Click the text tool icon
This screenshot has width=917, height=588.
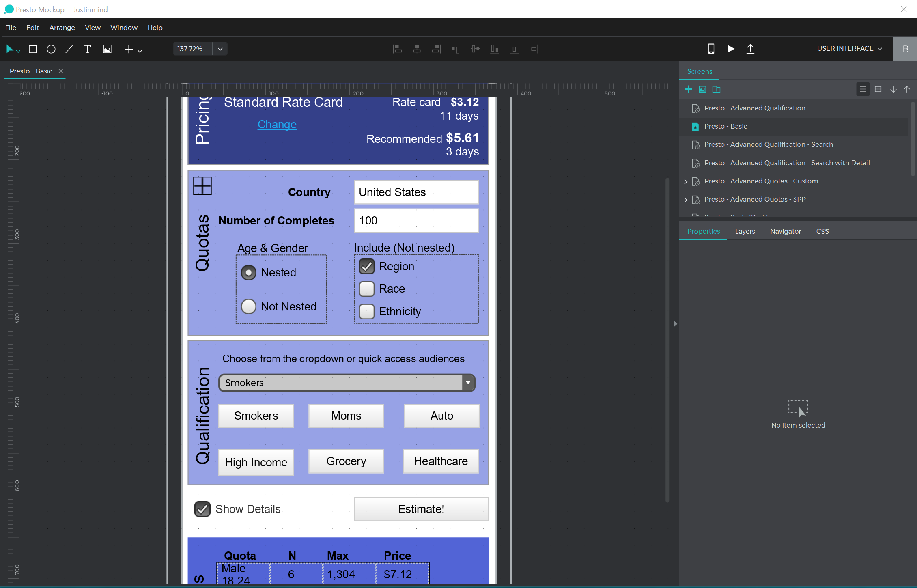click(88, 49)
